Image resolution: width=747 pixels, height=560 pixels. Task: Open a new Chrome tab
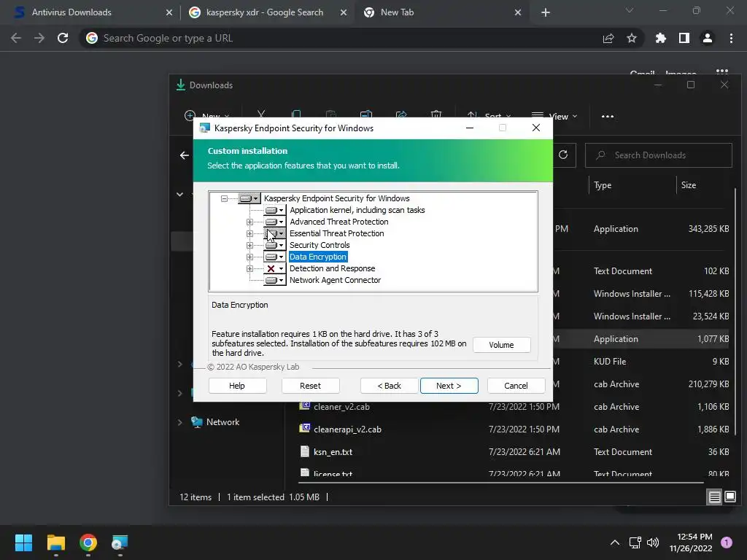[546, 13]
